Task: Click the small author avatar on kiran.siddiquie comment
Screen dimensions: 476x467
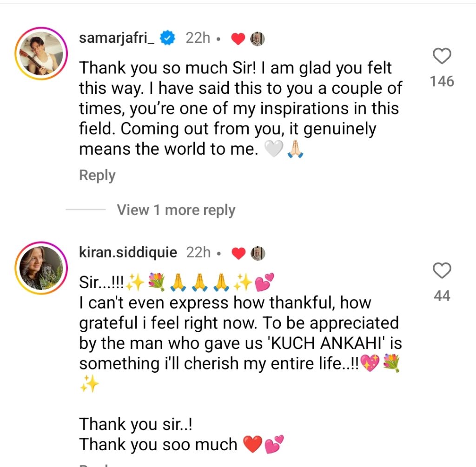Action: coord(258,253)
